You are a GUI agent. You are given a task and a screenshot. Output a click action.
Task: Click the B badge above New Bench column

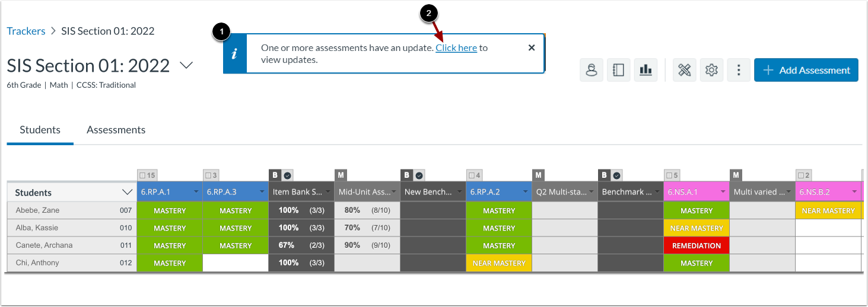point(406,175)
